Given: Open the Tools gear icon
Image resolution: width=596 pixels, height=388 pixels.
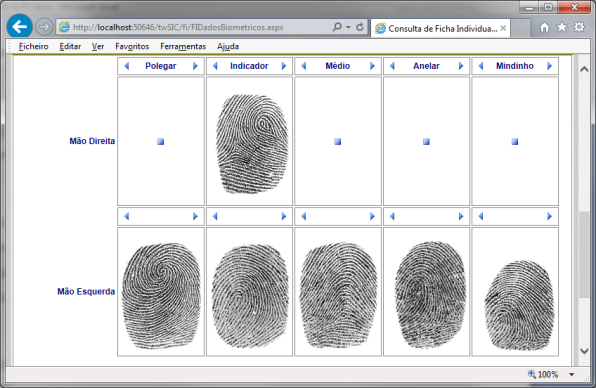Looking at the screenshot, I should [x=579, y=27].
